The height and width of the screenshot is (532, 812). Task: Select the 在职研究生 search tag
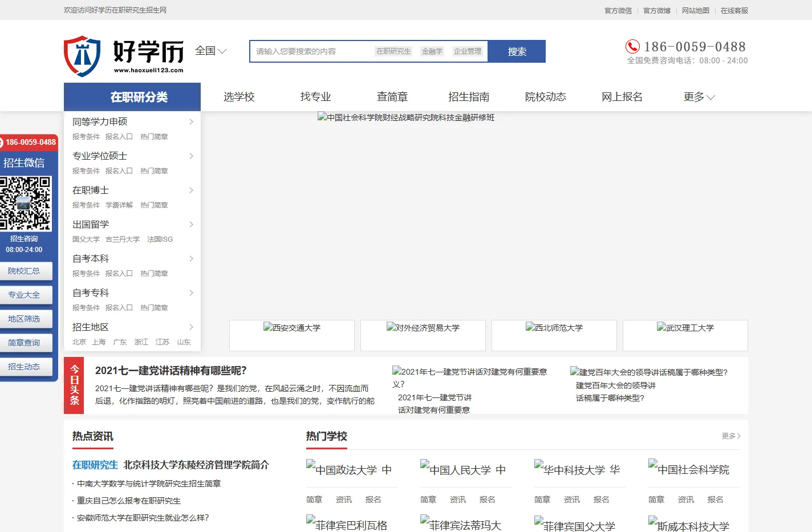click(393, 51)
